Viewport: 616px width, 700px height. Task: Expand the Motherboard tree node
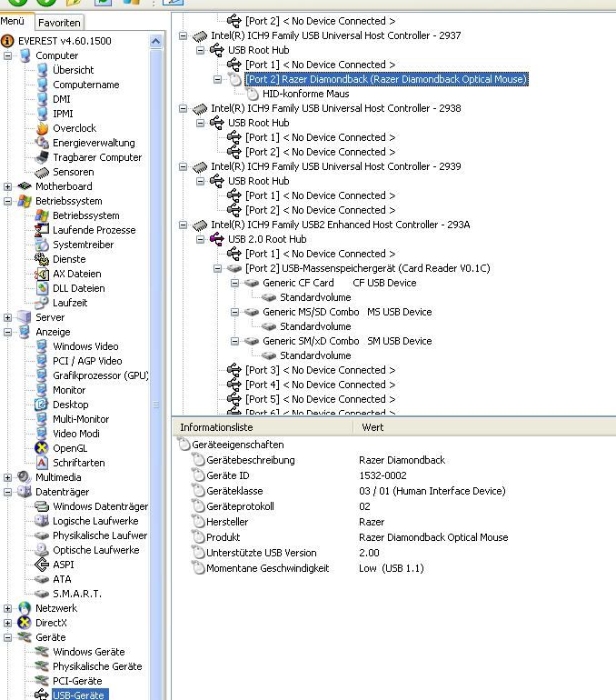(x=7, y=186)
